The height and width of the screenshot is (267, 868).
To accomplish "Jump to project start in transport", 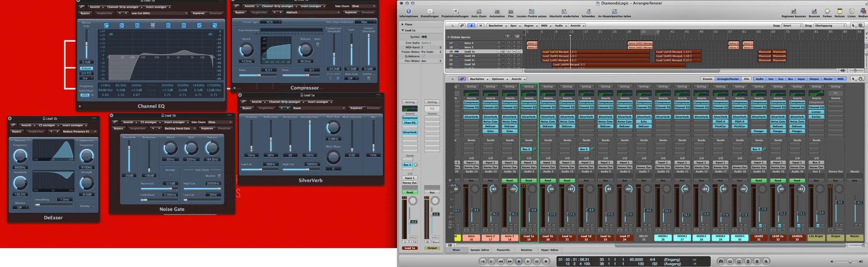I will click(x=483, y=261).
